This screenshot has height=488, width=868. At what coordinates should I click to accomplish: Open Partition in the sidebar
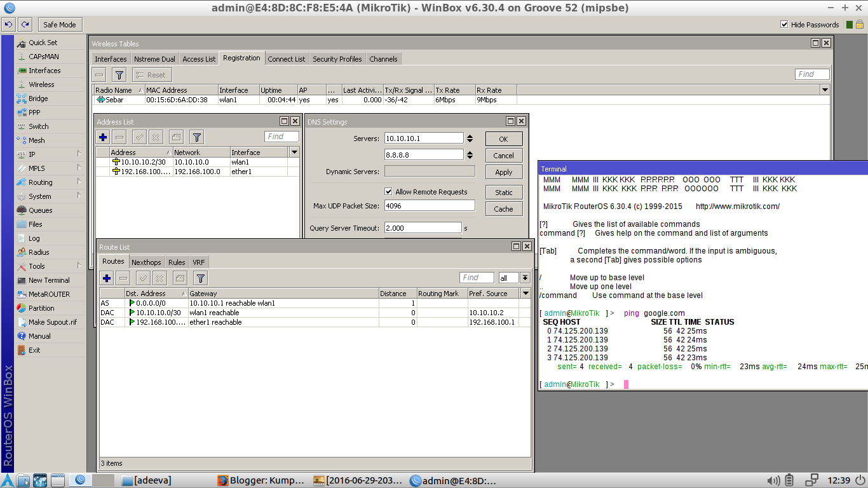pyautogui.click(x=41, y=308)
